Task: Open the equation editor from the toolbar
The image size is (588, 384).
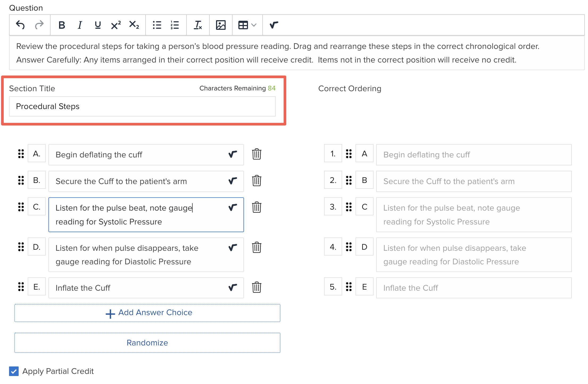Action: [274, 25]
